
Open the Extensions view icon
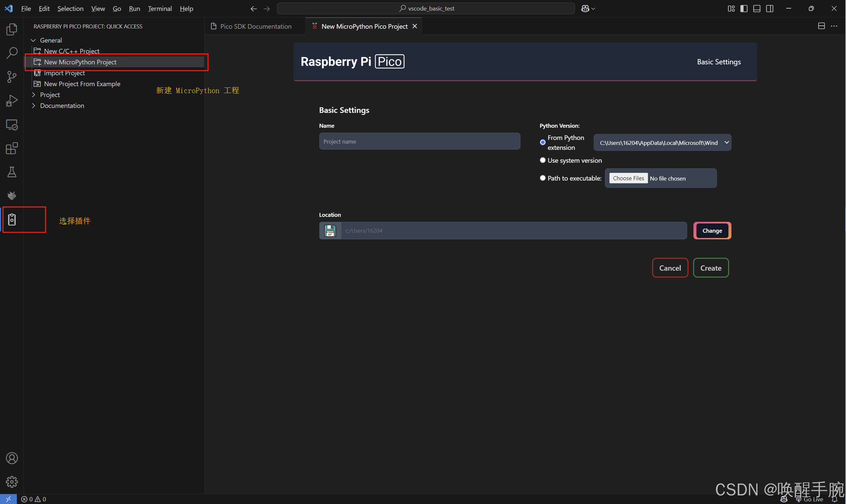12,148
